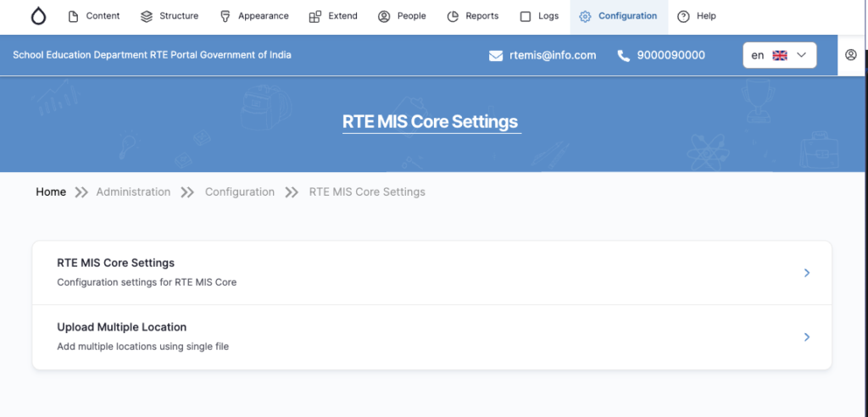Viewport: 868px width, 417px height.
Task: Click the Appearance brush icon
Action: 225,16
